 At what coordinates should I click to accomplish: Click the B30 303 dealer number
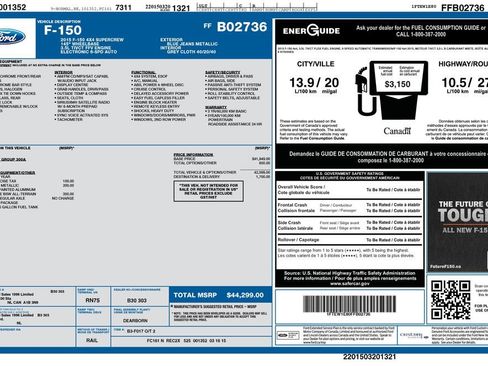(x=137, y=301)
